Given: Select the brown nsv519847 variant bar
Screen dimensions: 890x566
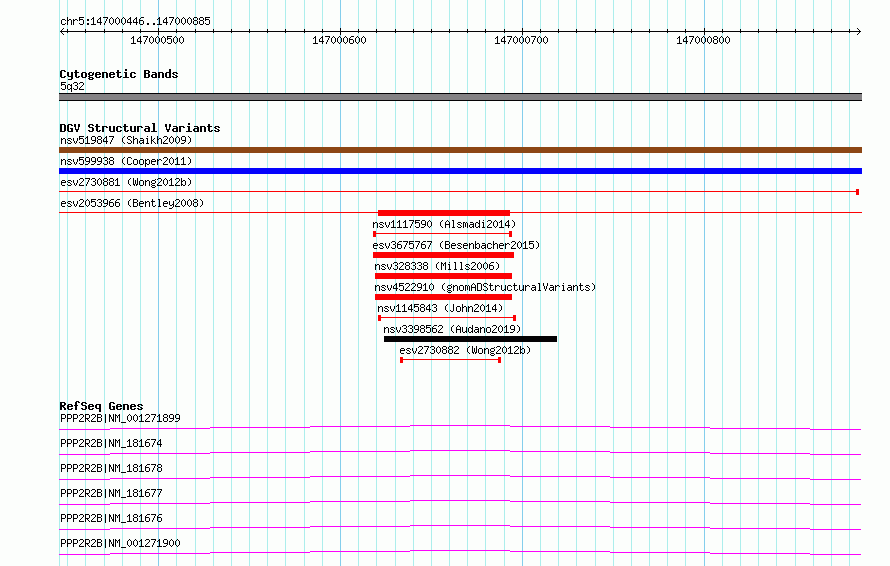Looking at the screenshot, I should [460, 150].
